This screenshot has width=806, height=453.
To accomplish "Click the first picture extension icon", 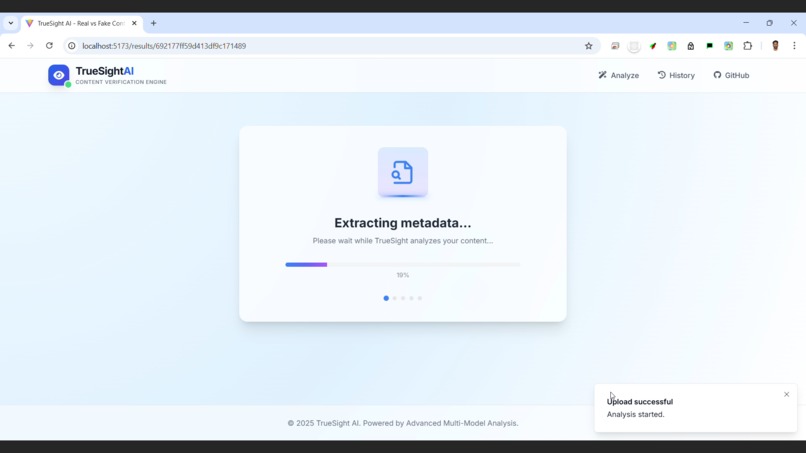I will click(615, 46).
